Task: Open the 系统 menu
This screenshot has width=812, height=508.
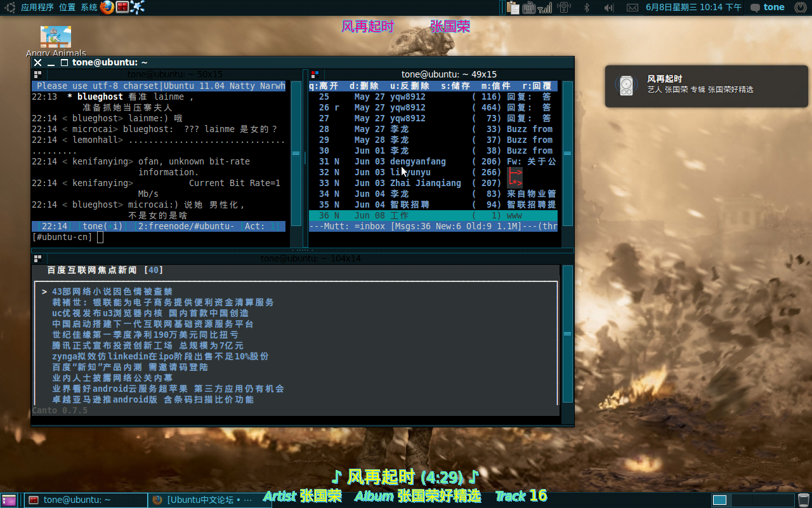Action: click(x=89, y=8)
